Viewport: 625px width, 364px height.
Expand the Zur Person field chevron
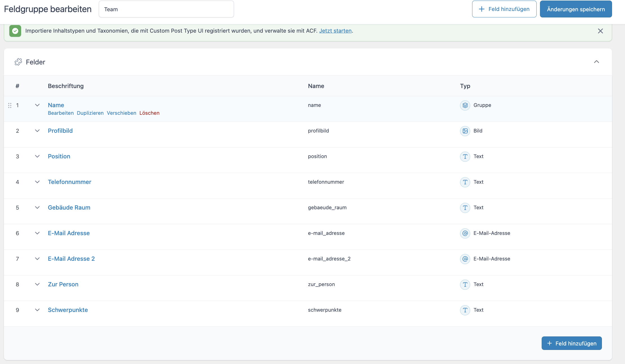click(x=37, y=284)
